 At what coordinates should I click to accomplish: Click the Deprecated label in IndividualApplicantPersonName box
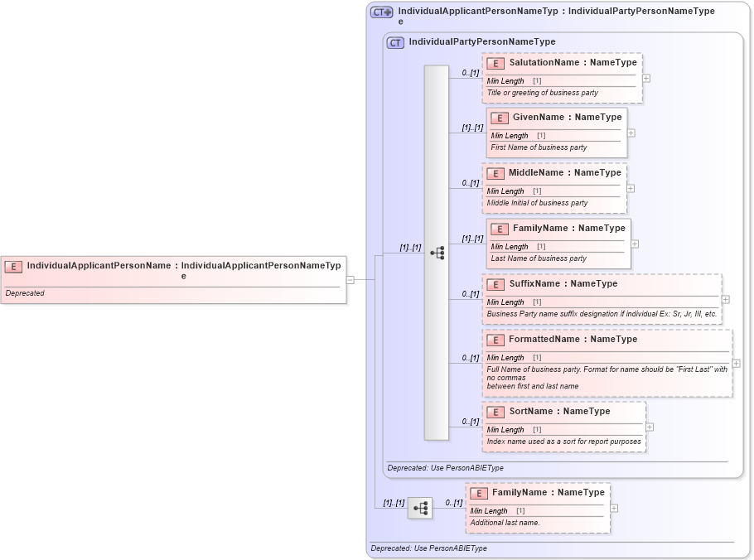click(24, 293)
